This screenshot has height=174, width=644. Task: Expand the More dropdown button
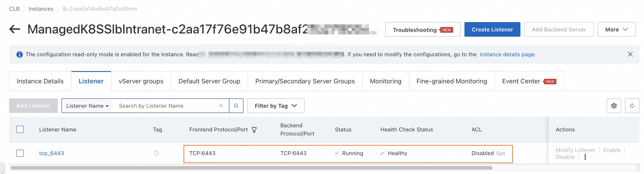click(616, 30)
